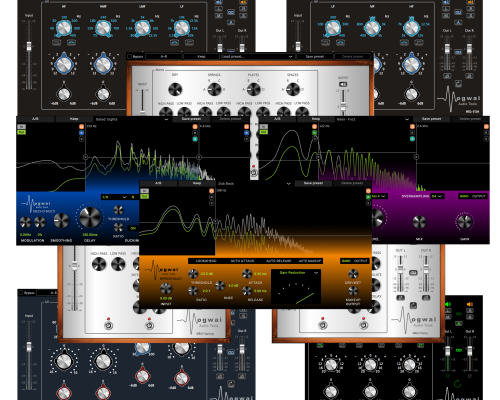Click Save preset in the orange compressor
Screen dimensions: 500x400
tap(313, 184)
